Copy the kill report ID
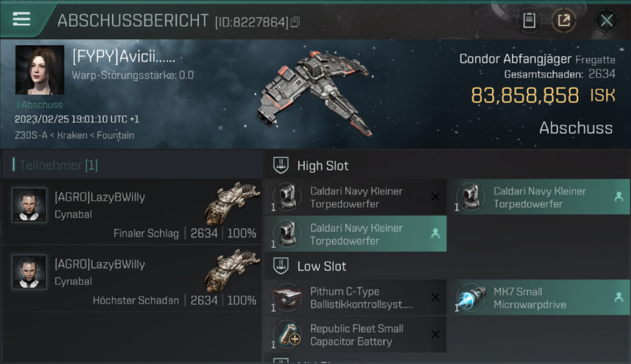 (x=295, y=22)
